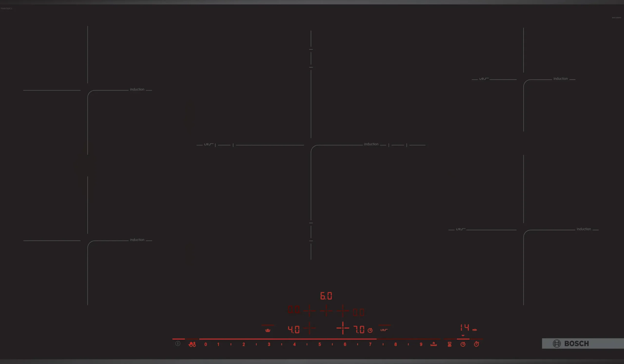Image resolution: width=624 pixels, height=364 pixels.
Task: Set power level slider to 3
Action: [x=269, y=344]
